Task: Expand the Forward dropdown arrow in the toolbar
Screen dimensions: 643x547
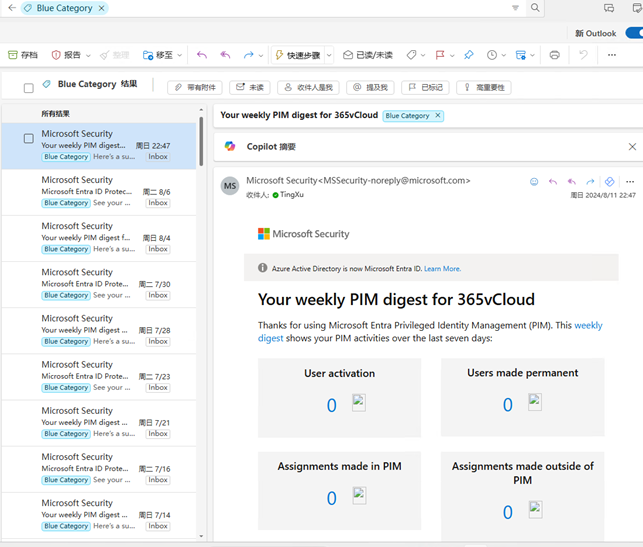Action: tap(261, 55)
